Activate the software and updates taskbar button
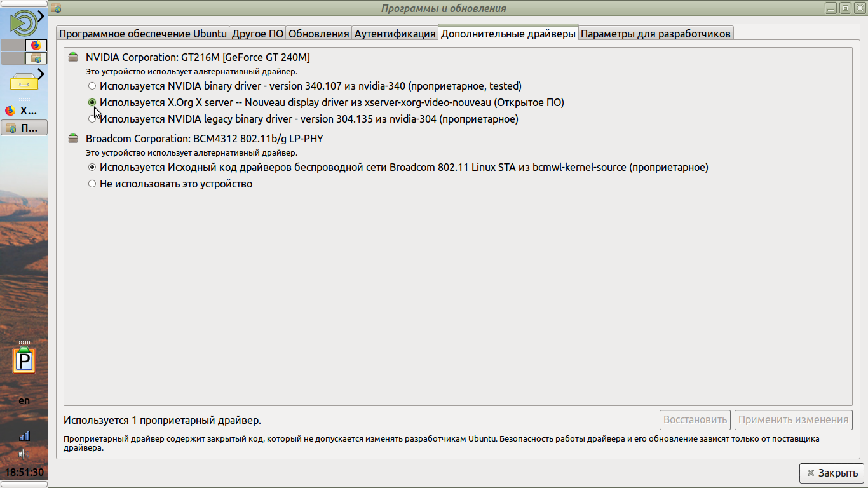The width and height of the screenshot is (868, 488). [24, 128]
